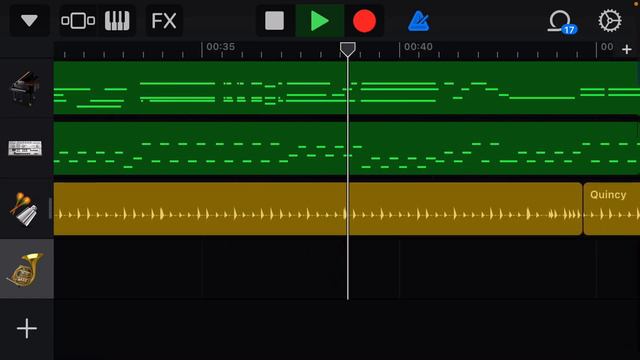The height and width of the screenshot is (360, 640).
Task: Click the playhead marker on the ruler
Action: (x=348, y=49)
